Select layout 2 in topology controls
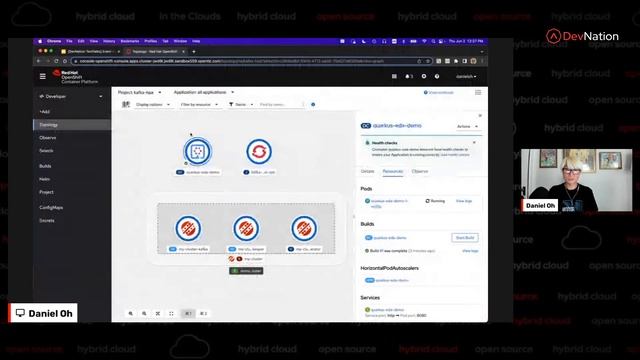The height and width of the screenshot is (360, 640). click(x=203, y=313)
